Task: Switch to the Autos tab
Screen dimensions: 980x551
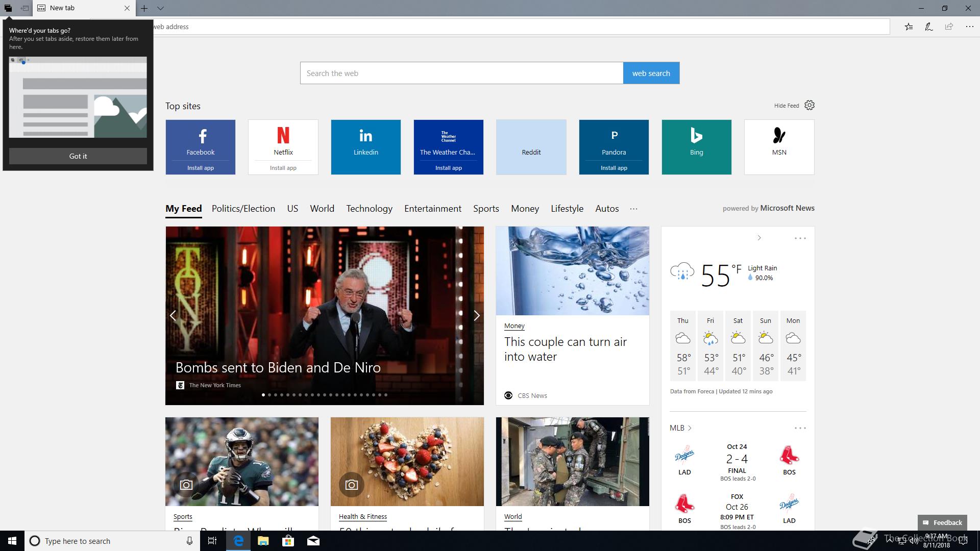Action: pos(607,209)
